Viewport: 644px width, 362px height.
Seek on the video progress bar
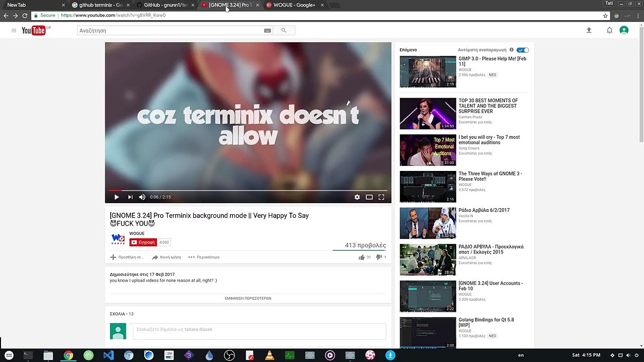pyautogui.click(x=248, y=191)
